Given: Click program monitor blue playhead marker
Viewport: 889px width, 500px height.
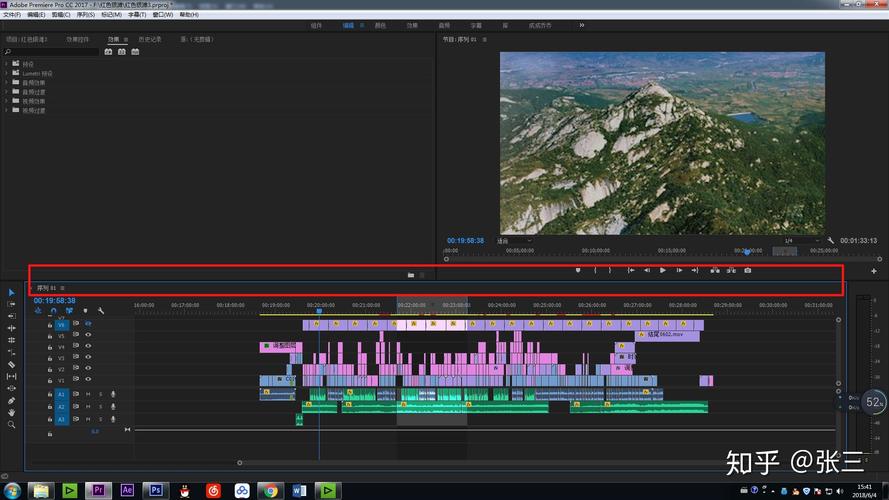Looking at the screenshot, I should [x=747, y=252].
